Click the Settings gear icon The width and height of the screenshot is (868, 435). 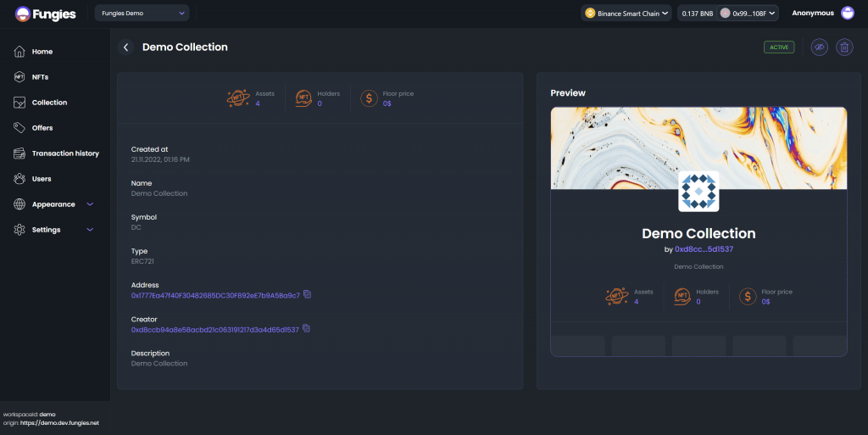19,230
